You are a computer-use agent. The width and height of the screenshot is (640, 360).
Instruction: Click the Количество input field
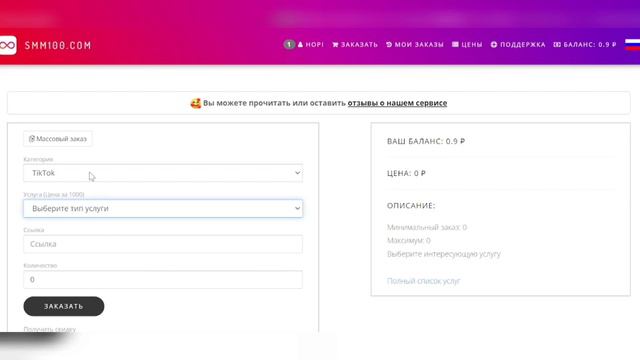pyautogui.click(x=163, y=280)
